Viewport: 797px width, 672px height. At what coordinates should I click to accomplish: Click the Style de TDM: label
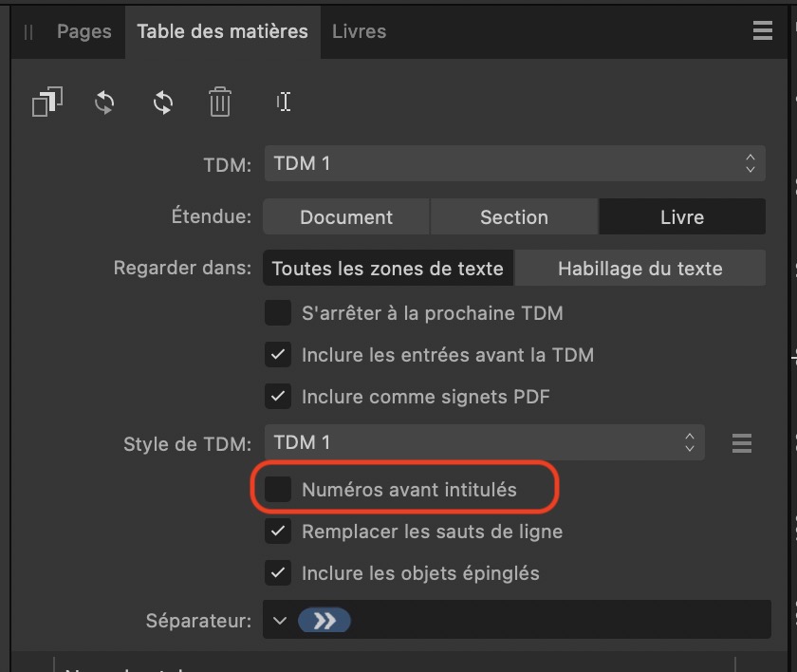[188, 444]
